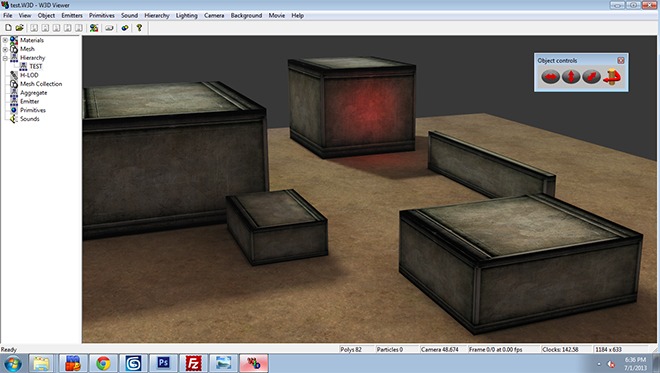Click the New file toolbar icon
The image size is (660, 373).
[8, 28]
